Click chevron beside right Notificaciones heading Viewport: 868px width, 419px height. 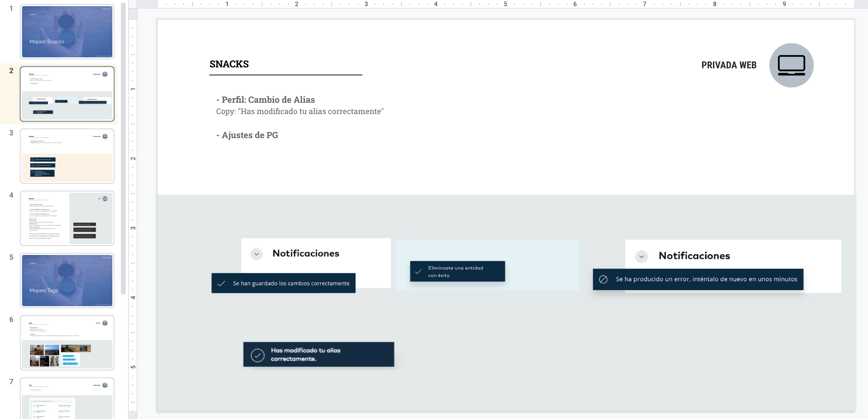pyautogui.click(x=642, y=256)
